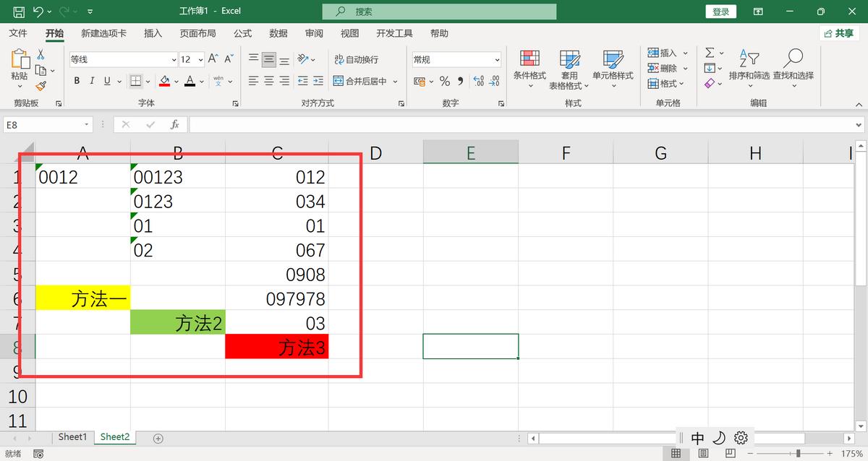Toggle italic formatting
868x461 pixels.
[x=92, y=82]
